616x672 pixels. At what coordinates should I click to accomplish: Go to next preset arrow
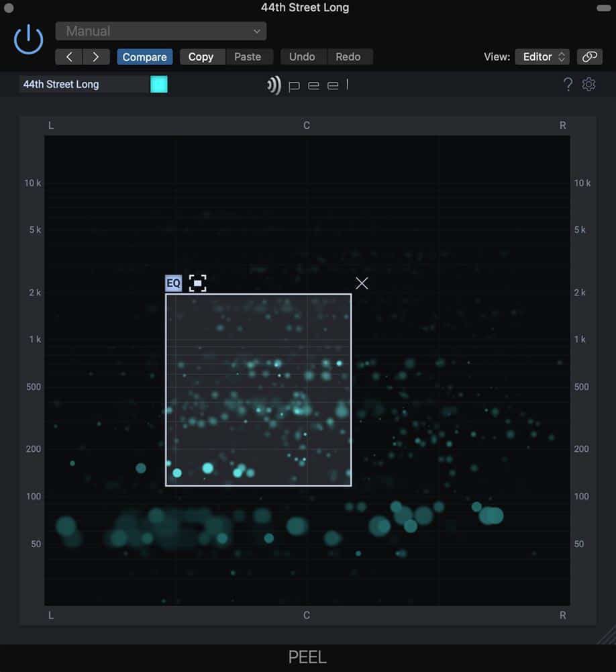coord(96,57)
